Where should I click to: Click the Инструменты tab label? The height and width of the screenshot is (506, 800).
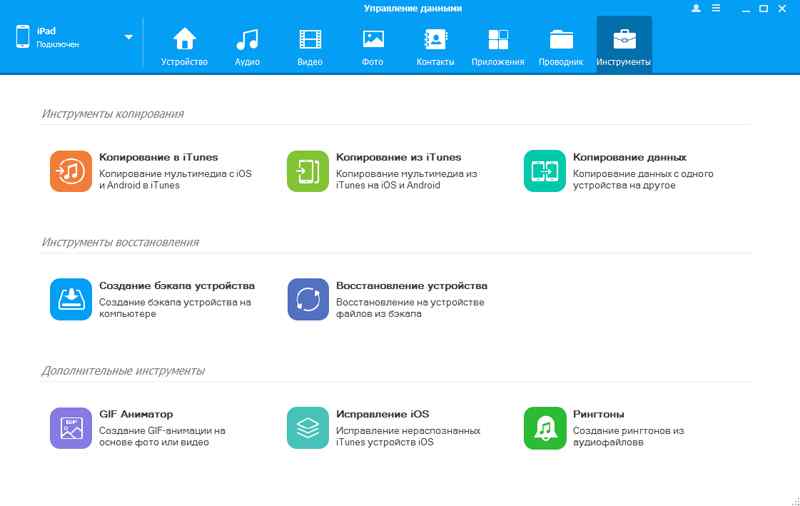click(623, 62)
